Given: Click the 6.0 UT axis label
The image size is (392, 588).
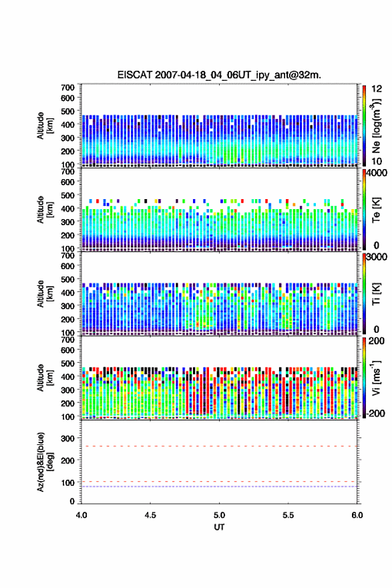Looking at the screenshot, I should click(357, 515).
